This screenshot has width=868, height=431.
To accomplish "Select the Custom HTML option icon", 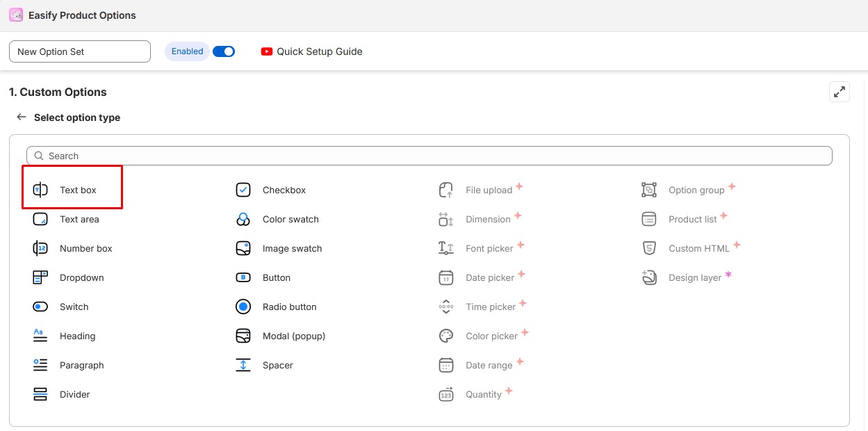I will click(648, 248).
